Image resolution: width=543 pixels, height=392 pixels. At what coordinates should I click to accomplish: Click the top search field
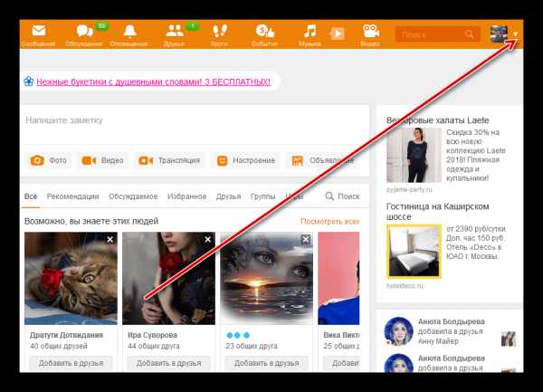[437, 33]
